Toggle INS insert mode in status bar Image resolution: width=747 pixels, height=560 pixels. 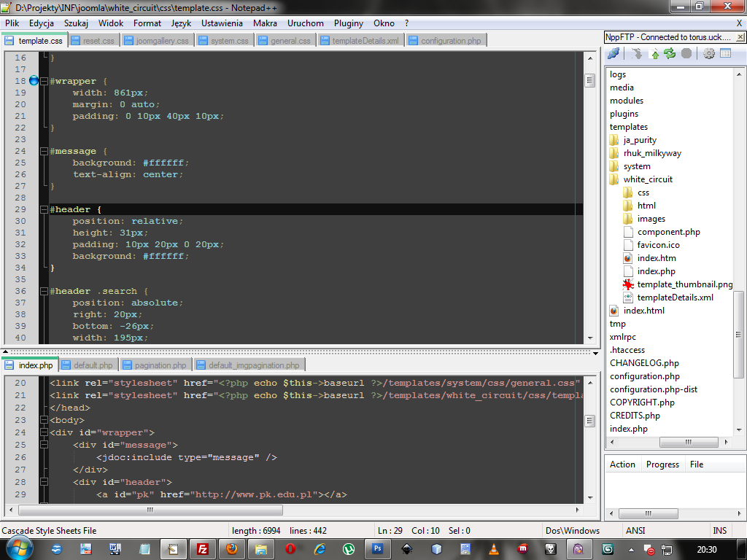point(719,531)
